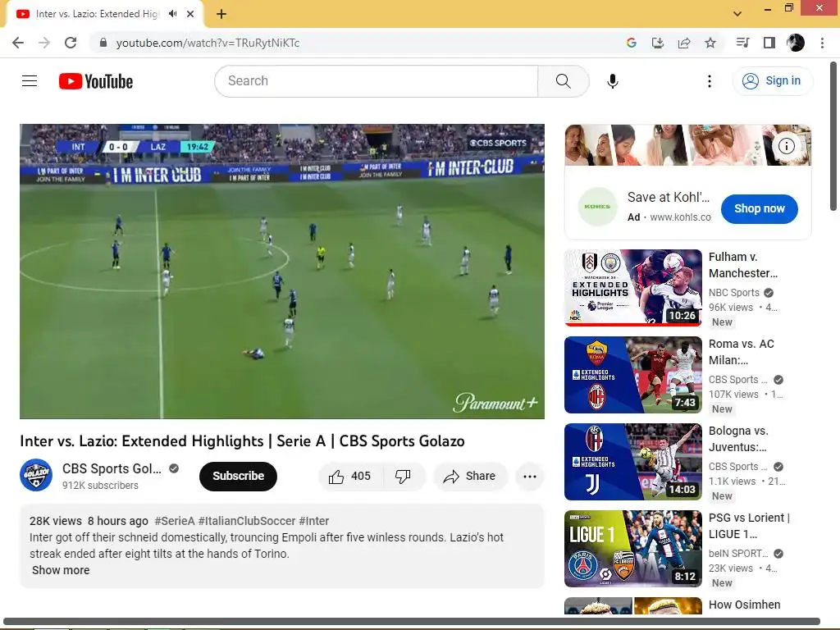This screenshot has height=630, width=840.
Task: Click the Kohl's ad logo
Action: point(597,207)
